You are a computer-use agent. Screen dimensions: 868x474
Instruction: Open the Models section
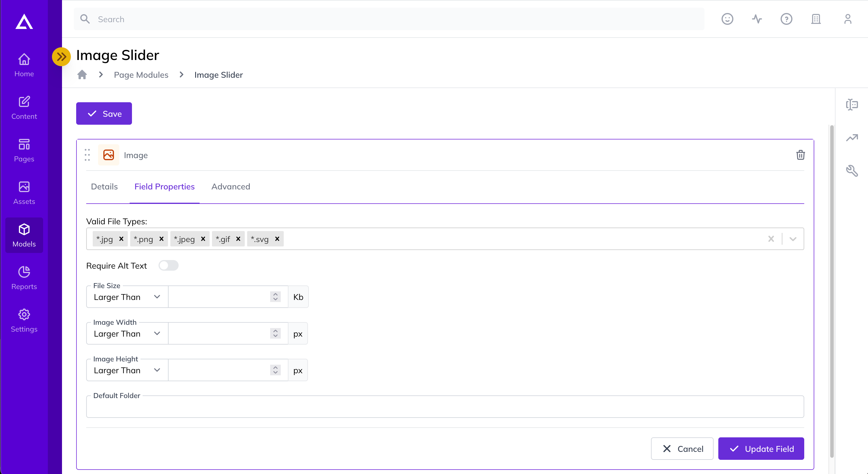[24, 236]
